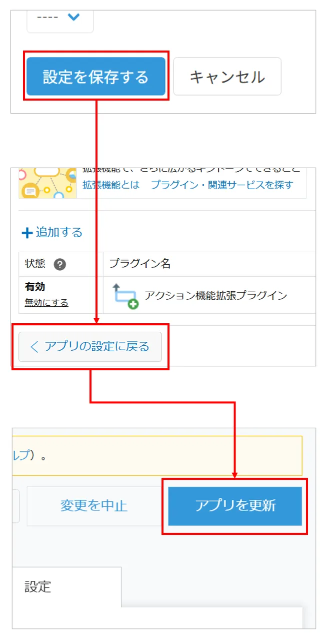
Task: Click the キャンセル button
Action: (x=227, y=76)
